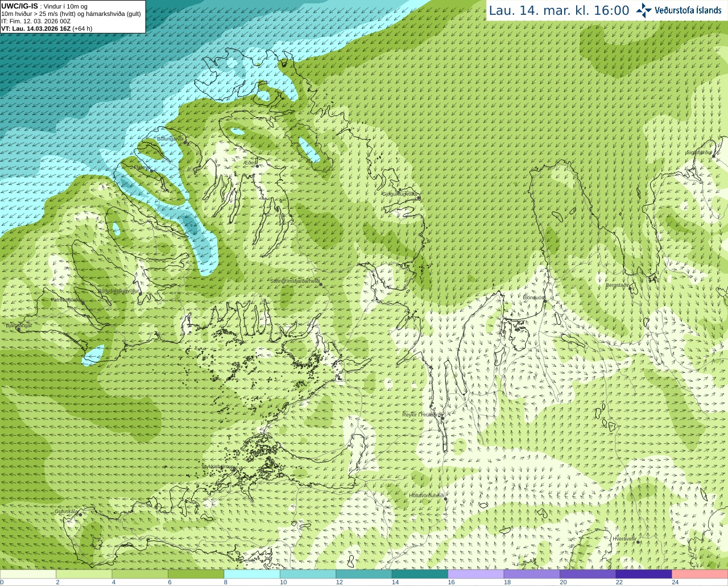
Task: Click the Steingrímsfjarðarheiði place label
Action: [x=295, y=281]
